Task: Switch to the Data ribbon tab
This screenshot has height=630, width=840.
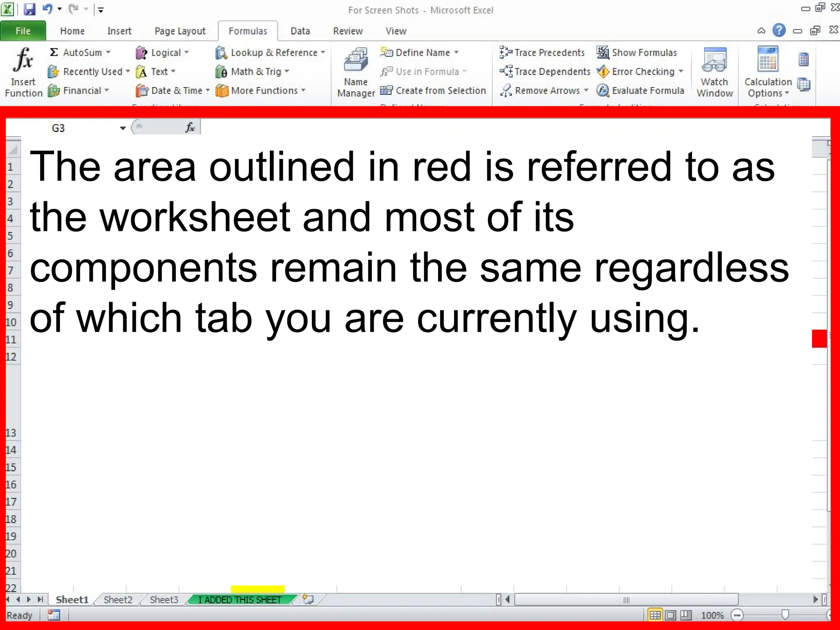Action: point(300,31)
